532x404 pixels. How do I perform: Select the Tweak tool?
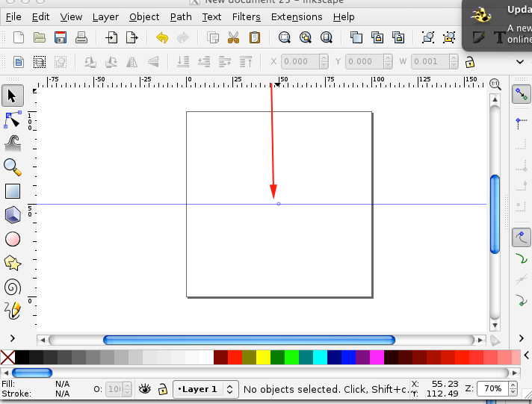pyautogui.click(x=13, y=143)
